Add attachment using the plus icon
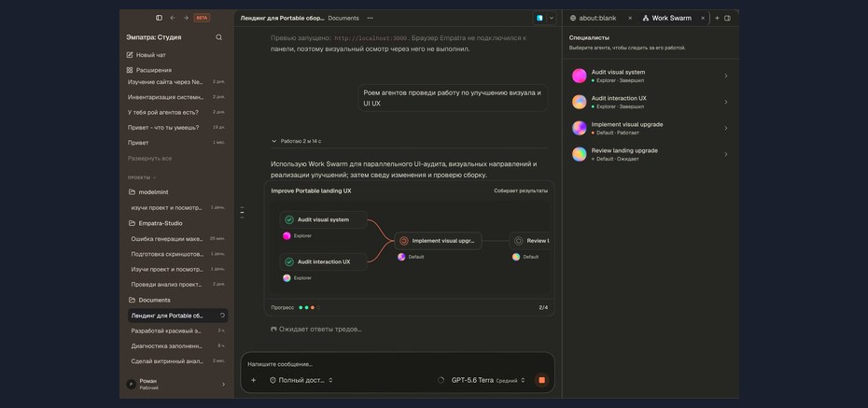The image size is (868, 408). (x=254, y=380)
